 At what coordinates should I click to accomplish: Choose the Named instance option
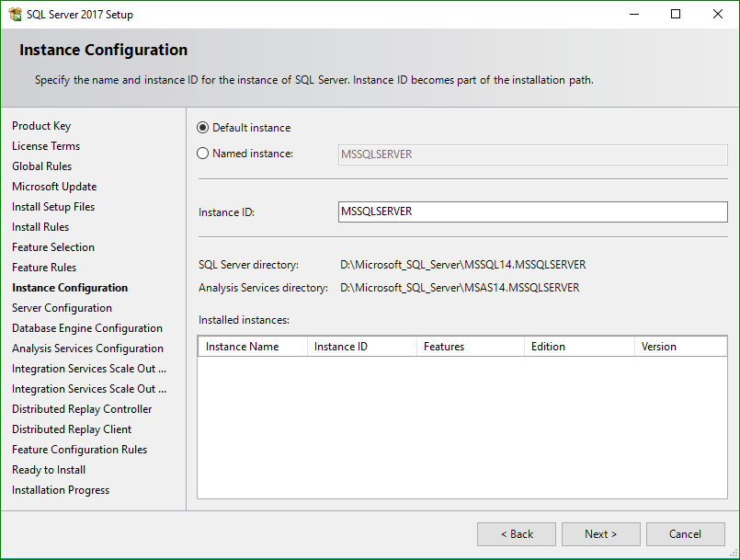coord(203,154)
